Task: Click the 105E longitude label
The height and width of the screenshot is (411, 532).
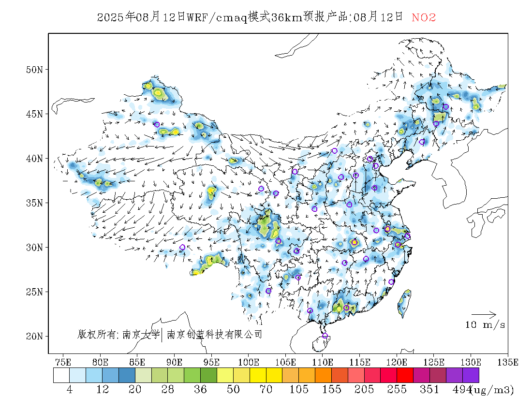Action: (285, 363)
